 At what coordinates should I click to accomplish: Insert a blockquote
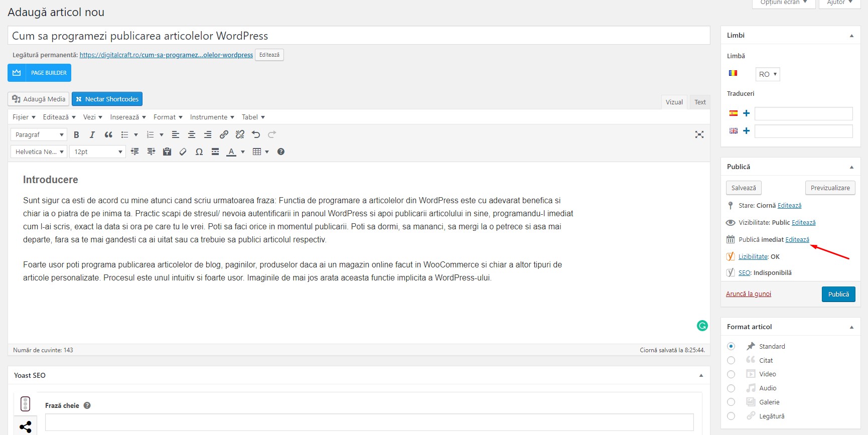click(108, 134)
